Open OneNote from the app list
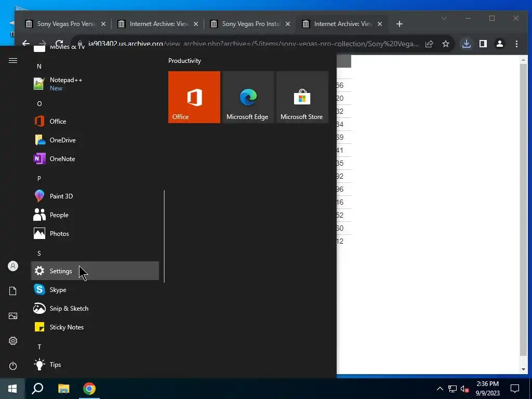This screenshot has height=399, width=532. [95, 158]
